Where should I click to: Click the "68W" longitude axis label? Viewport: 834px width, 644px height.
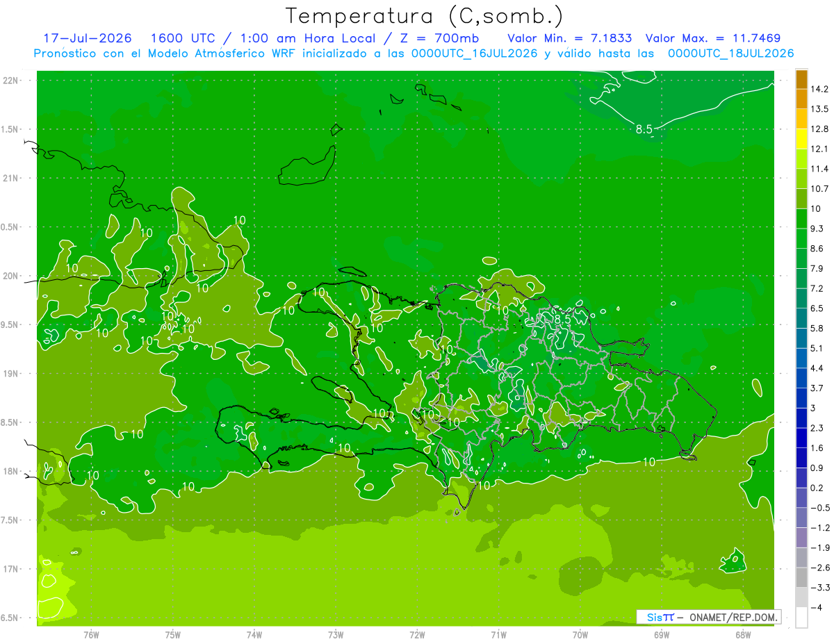(743, 635)
